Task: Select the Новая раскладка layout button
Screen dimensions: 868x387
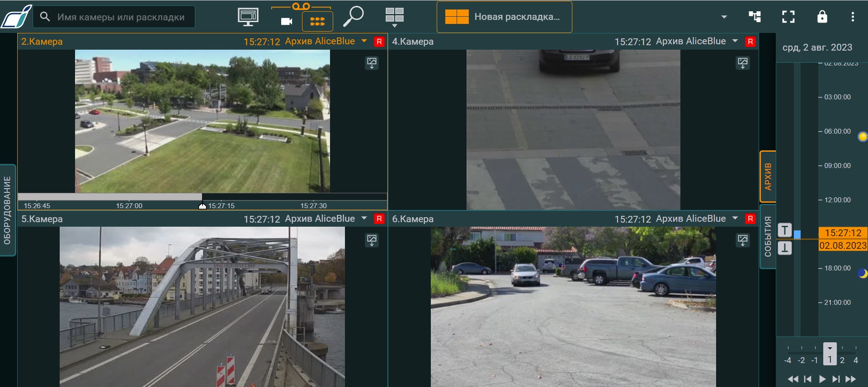Action: [504, 17]
